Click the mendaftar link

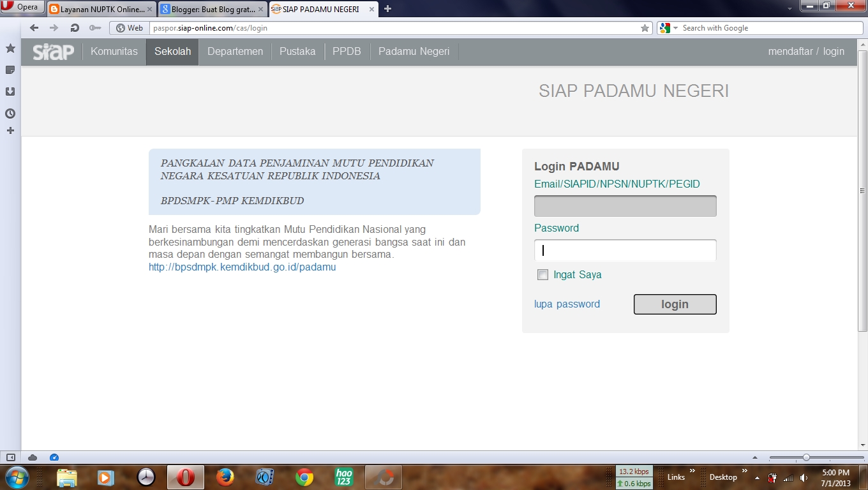(790, 52)
